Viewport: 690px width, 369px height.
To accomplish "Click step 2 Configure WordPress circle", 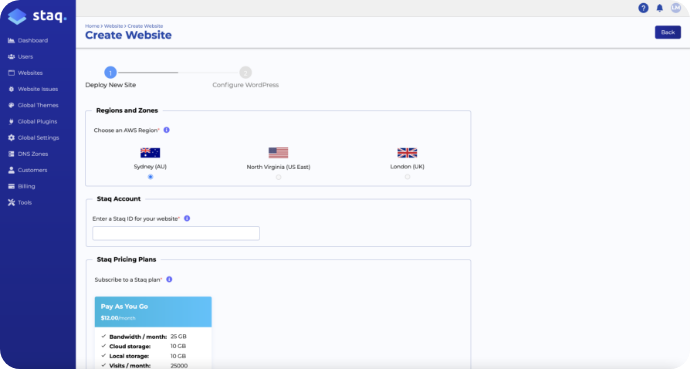I will pyautogui.click(x=246, y=73).
